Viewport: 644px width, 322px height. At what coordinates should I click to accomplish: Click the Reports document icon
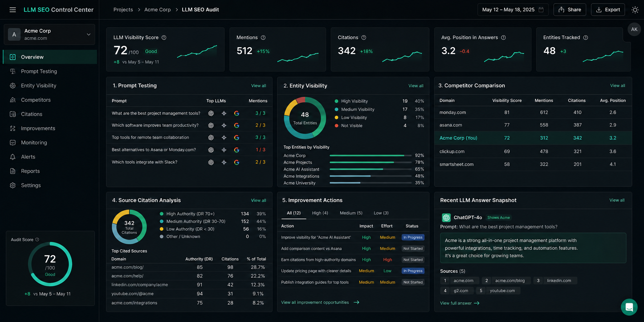tap(13, 171)
